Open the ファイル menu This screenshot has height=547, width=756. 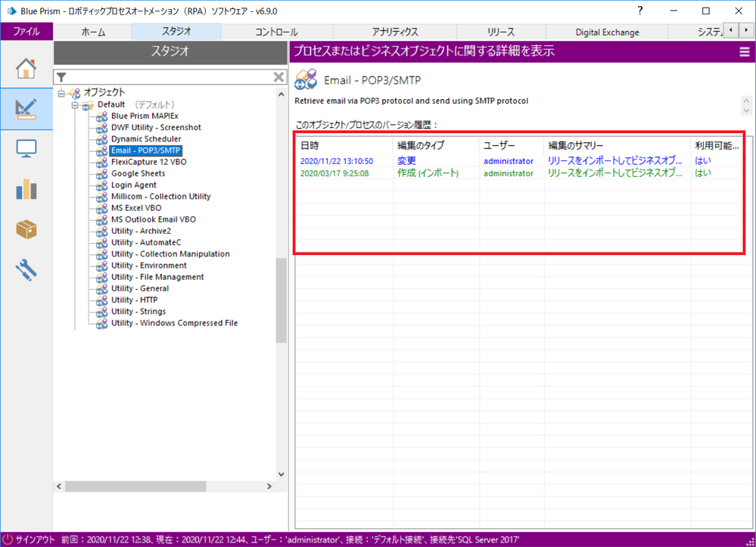26,32
